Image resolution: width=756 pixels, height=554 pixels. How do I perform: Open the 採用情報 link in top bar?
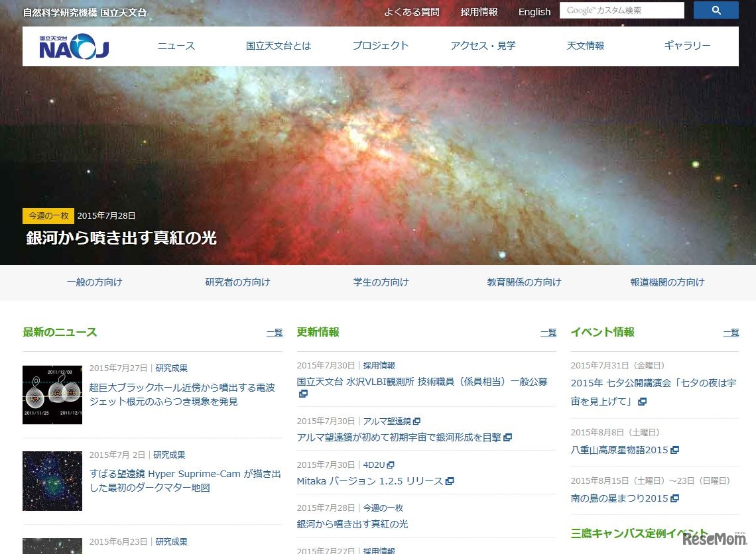coord(479,11)
